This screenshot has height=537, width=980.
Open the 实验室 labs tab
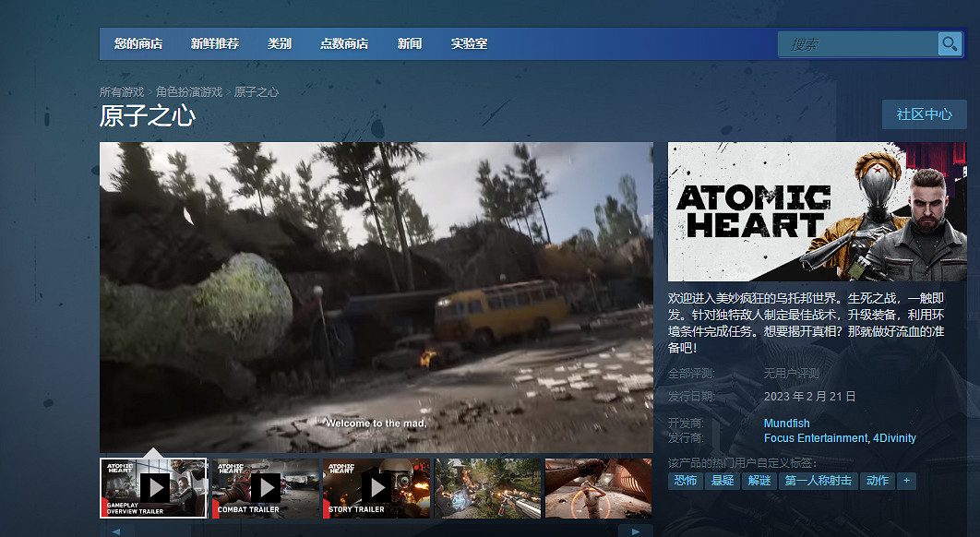(469, 43)
